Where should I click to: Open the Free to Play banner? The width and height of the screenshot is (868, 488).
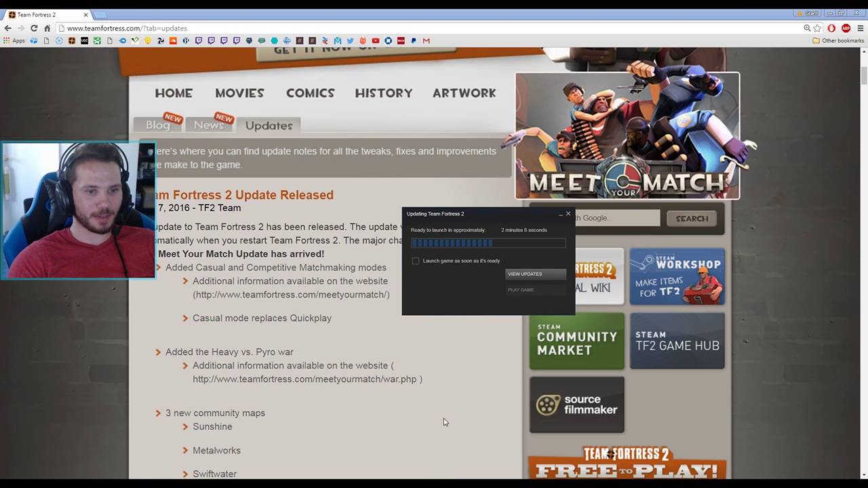pyautogui.click(x=627, y=462)
